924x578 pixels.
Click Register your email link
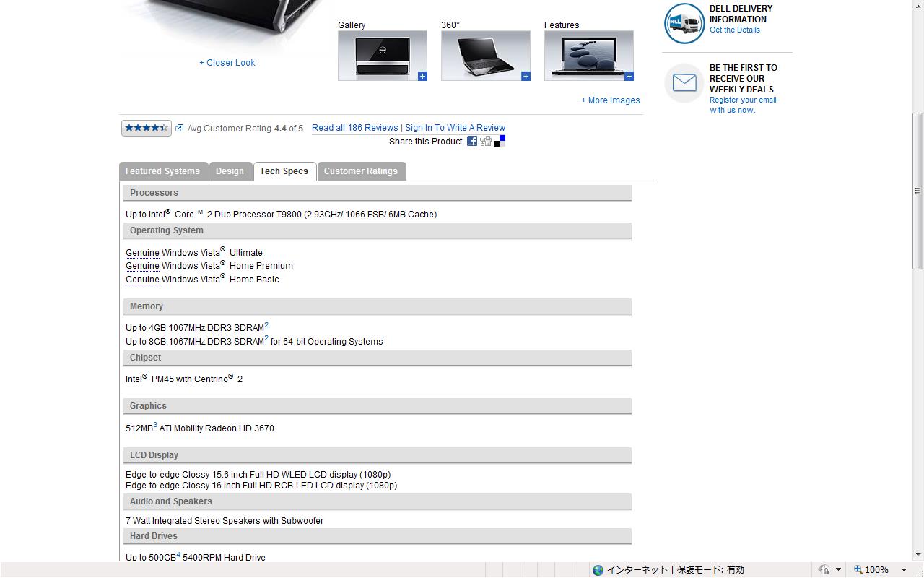(743, 105)
